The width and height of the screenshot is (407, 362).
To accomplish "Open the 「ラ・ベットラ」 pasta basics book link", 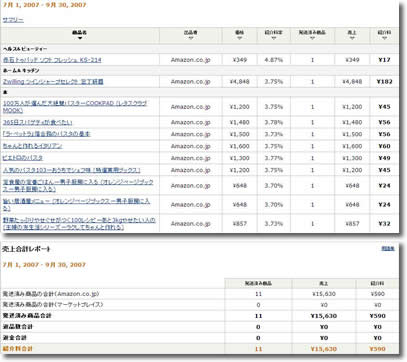I will pyautogui.click(x=47, y=134).
